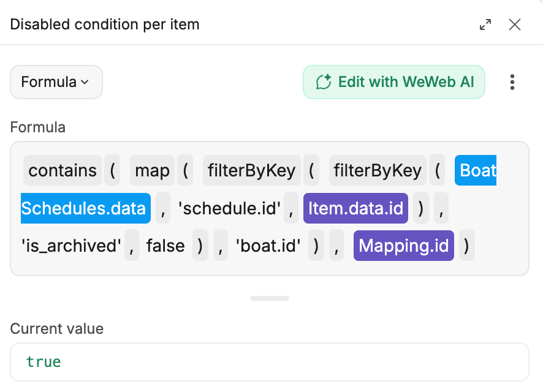Viewport: 543px width, 392px height.
Task: Select the Item.data.id variable chip
Action: 355,208
